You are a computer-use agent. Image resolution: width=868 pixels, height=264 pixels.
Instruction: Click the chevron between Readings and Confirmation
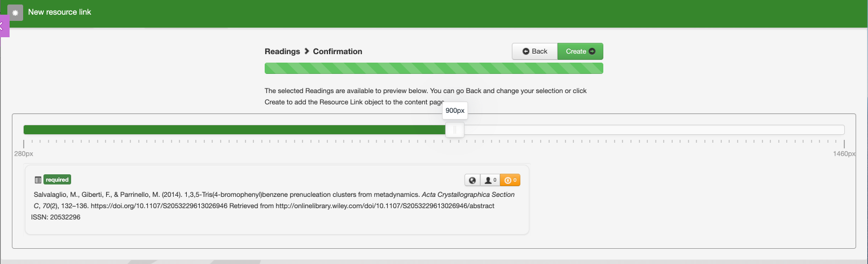pyautogui.click(x=307, y=51)
